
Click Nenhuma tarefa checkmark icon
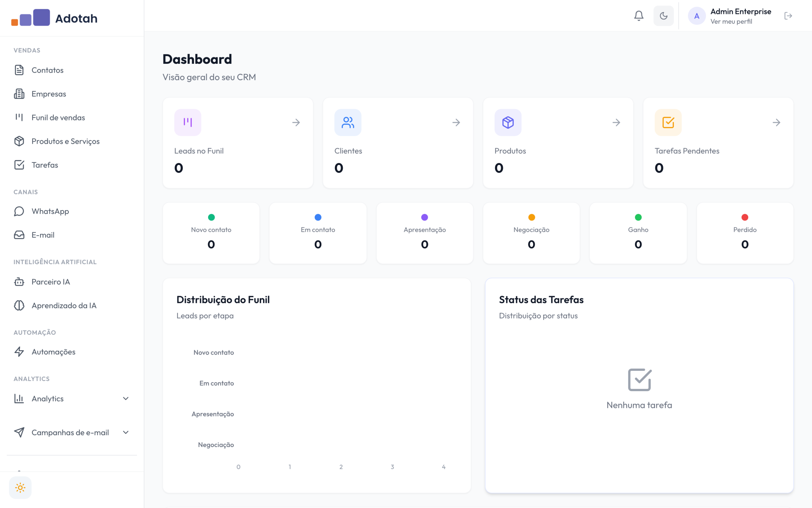coord(639,380)
